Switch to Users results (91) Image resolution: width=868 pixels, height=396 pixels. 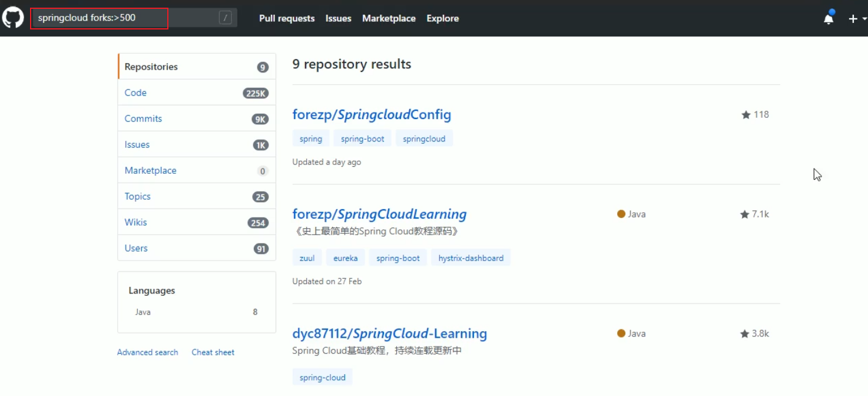click(x=197, y=248)
